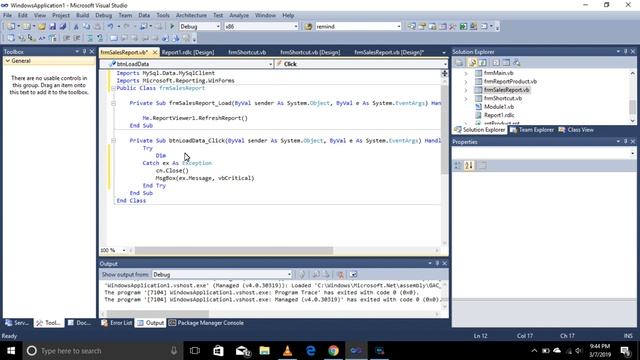Viewport: 640px width, 360px height.
Task: Switch to the frmShortcut.vb [Design] tab
Action: [310, 52]
